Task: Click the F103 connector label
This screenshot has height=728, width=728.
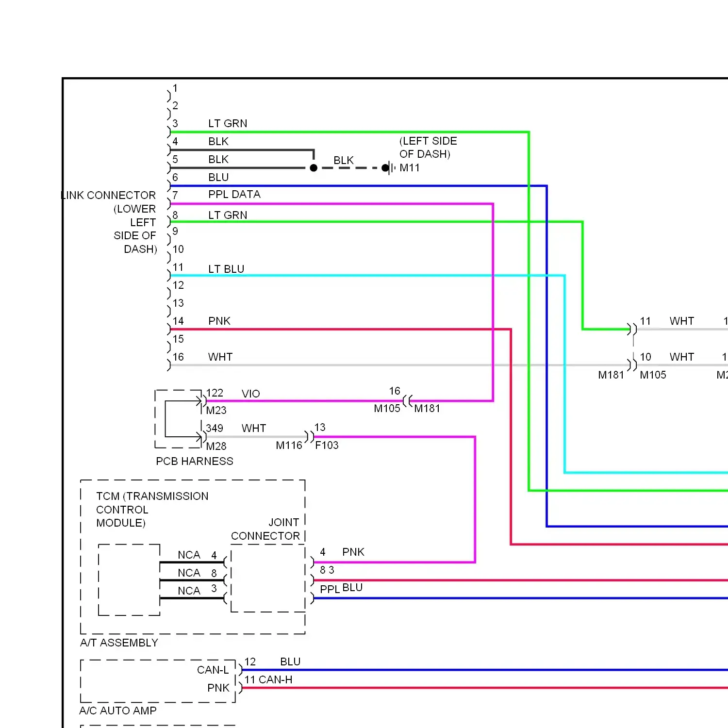Action: tap(327, 445)
